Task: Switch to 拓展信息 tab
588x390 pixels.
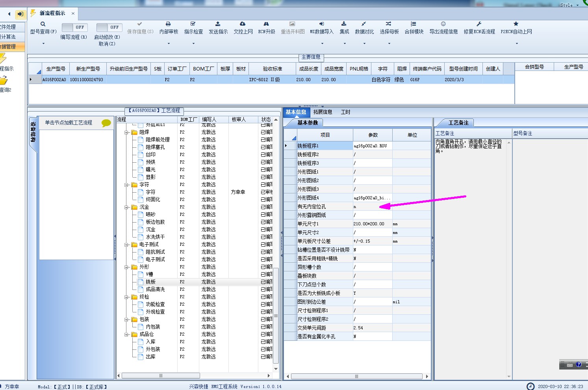Action: tap(323, 112)
